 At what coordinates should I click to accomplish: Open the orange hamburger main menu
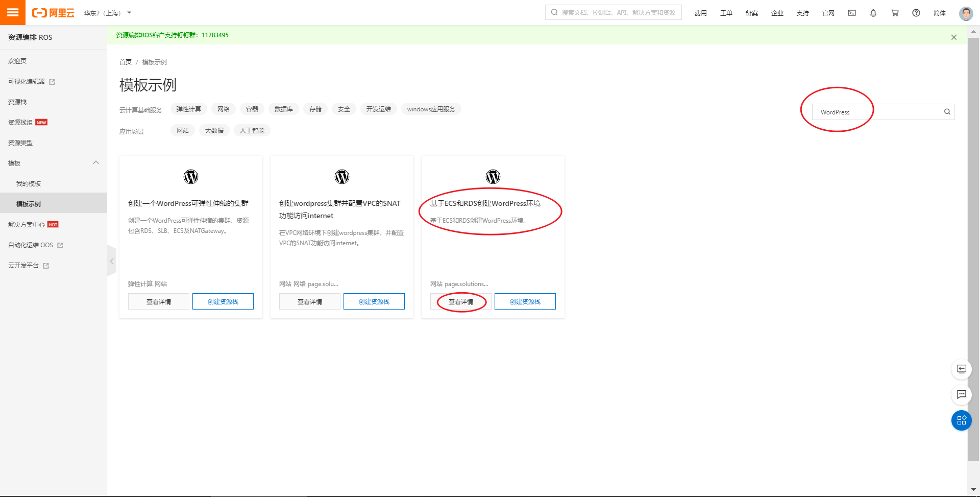coord(13,12)
